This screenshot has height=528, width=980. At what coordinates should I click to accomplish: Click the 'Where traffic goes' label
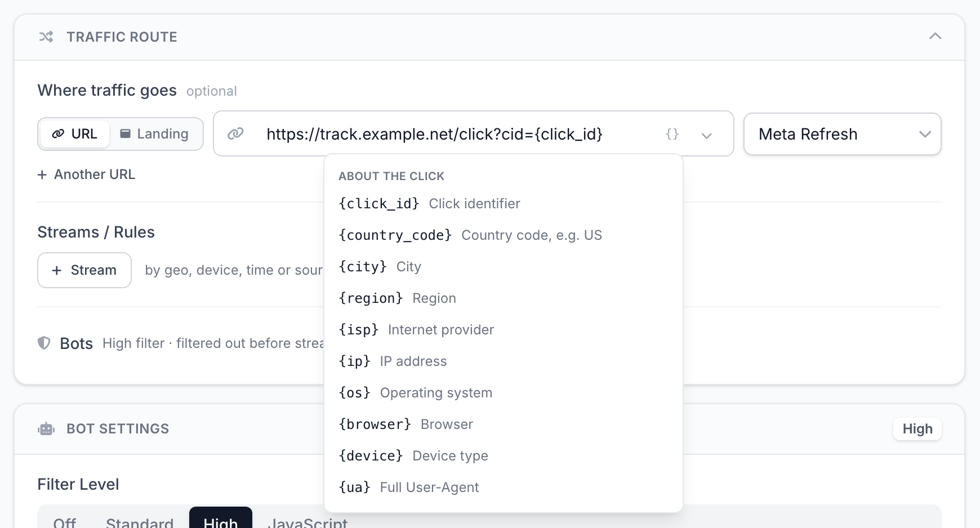click(x=107, y=90)
